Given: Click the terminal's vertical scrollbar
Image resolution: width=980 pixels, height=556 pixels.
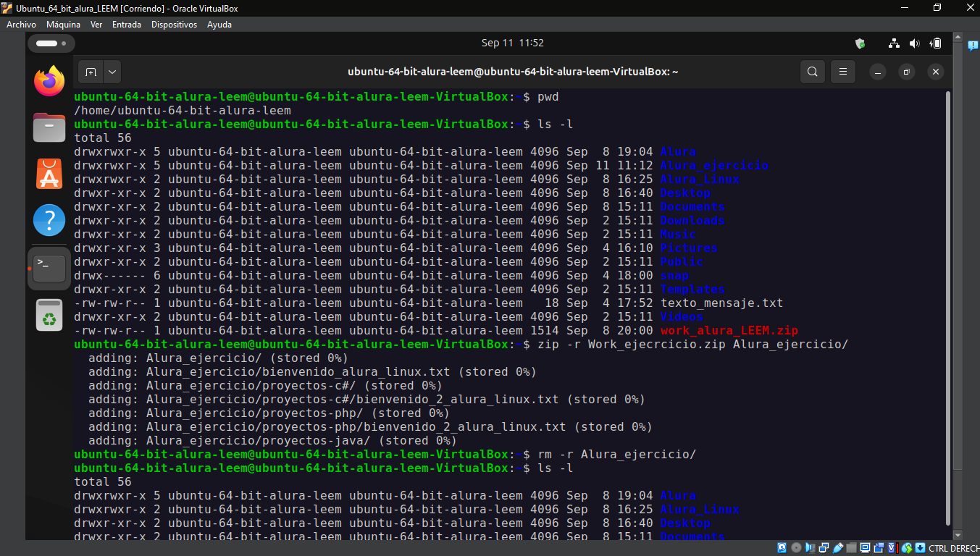Looking at the screenshot, I should pyautogui.click(x=948, y=307).
